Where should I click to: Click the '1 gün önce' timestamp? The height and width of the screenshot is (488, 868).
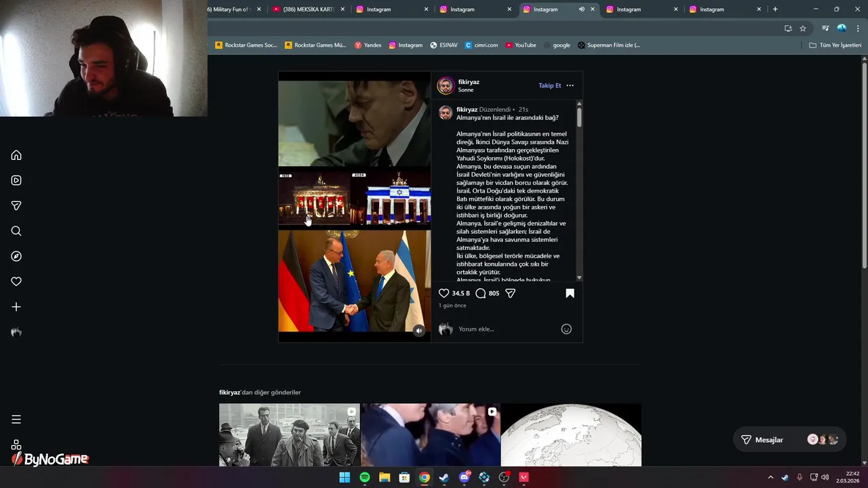click(452, 306)
